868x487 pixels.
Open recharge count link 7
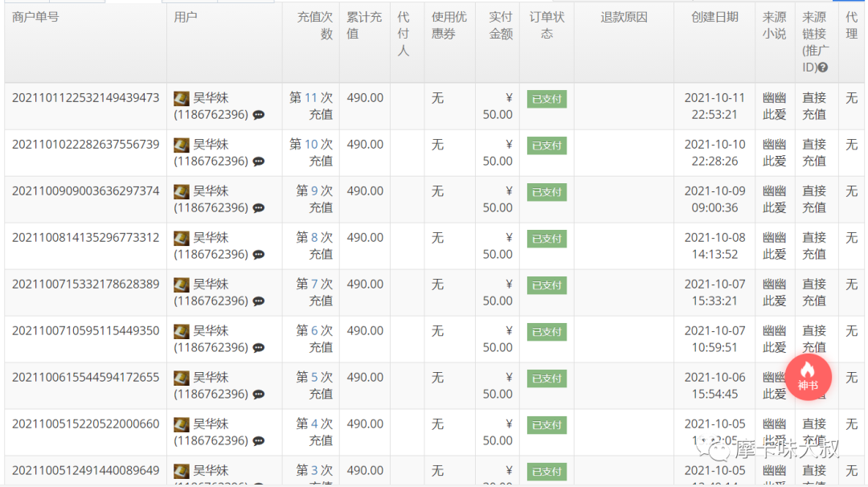click(x=314, y=284)
